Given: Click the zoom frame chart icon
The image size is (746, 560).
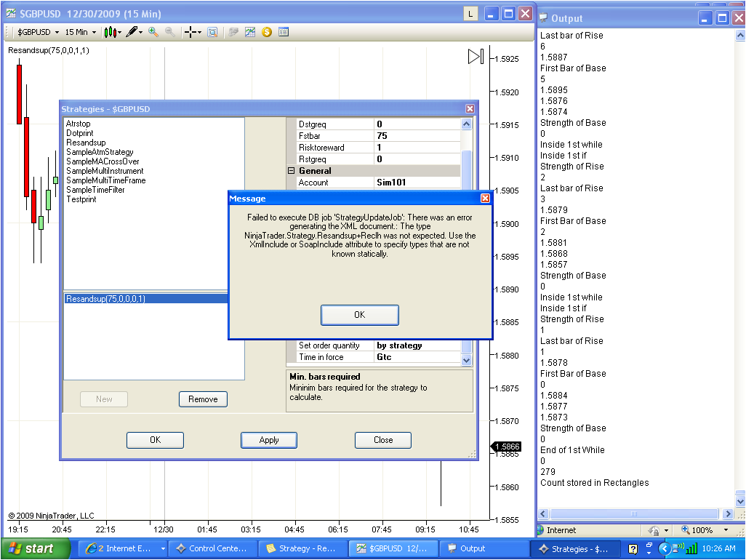Looking at the screenshot, I should point(212,32).
